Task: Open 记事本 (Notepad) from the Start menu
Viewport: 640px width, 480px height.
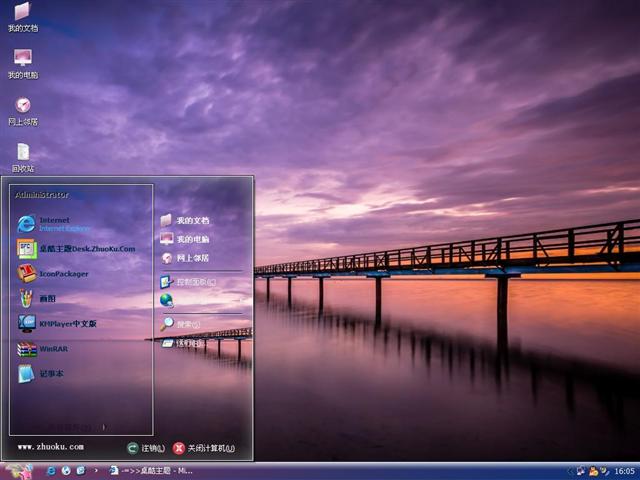Action: coord(51,374)
